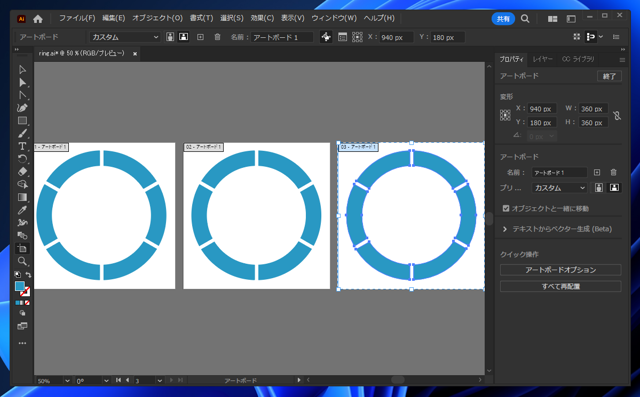This screenshot has height=397, width=640.
Task: Click the 共有 share button
Action: [x=503, y=19]
